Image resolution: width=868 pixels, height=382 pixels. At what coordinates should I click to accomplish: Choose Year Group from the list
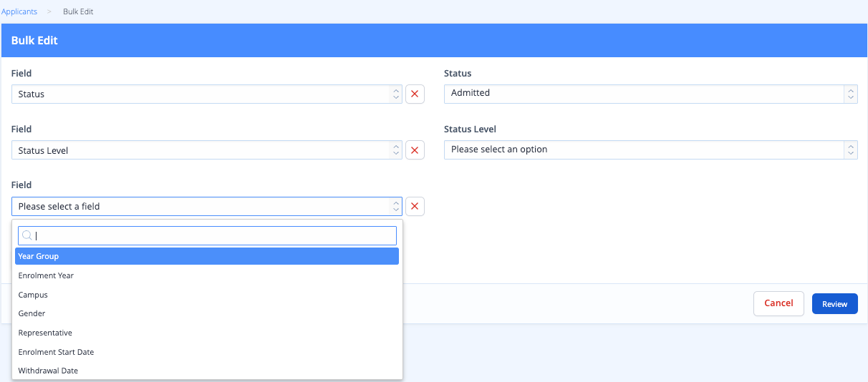[207, 256]
